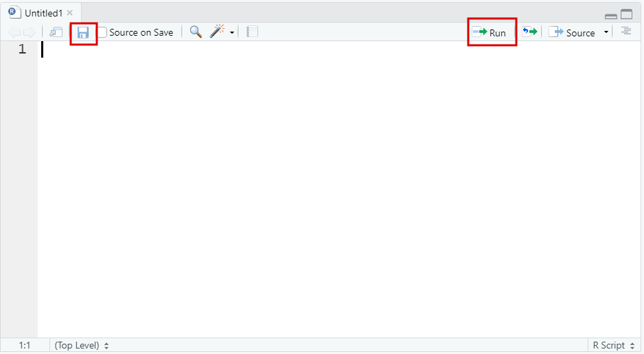The image size is (644, 354).
Task: Click the Save document floppy disk icon
Action: [x=83, y=32]
